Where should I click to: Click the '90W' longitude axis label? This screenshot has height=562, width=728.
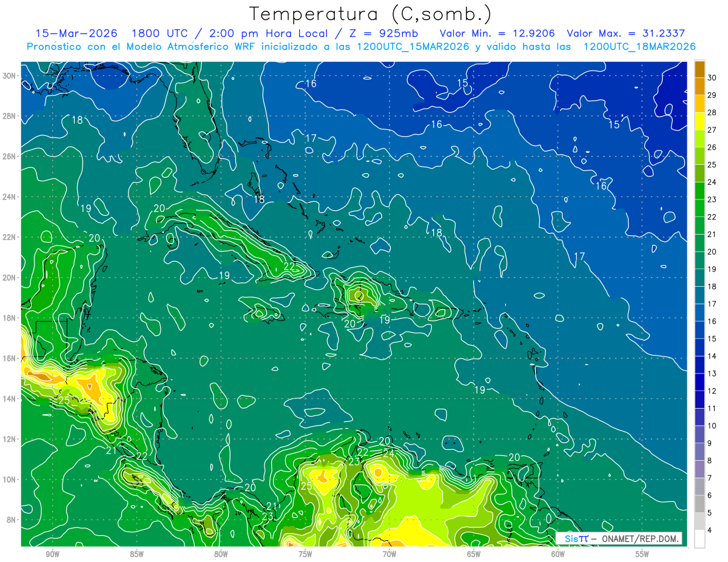click(x=52, y=554)
